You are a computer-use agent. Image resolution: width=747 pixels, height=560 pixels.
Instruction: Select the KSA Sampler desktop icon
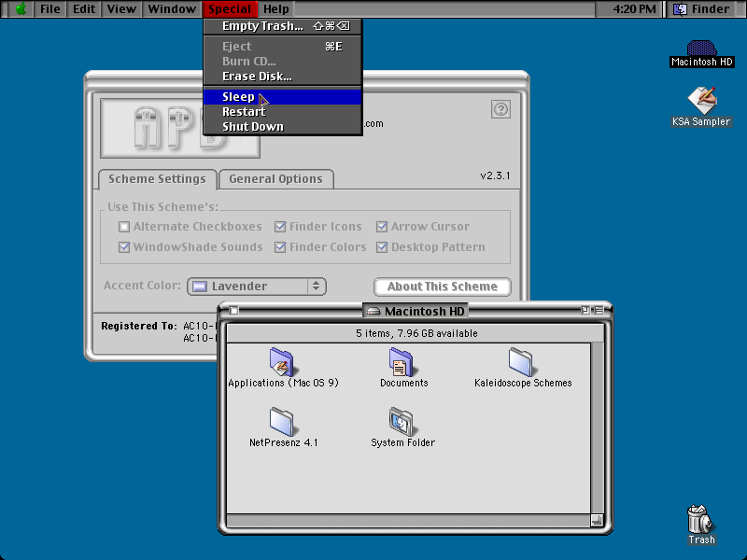coord(702,100)
